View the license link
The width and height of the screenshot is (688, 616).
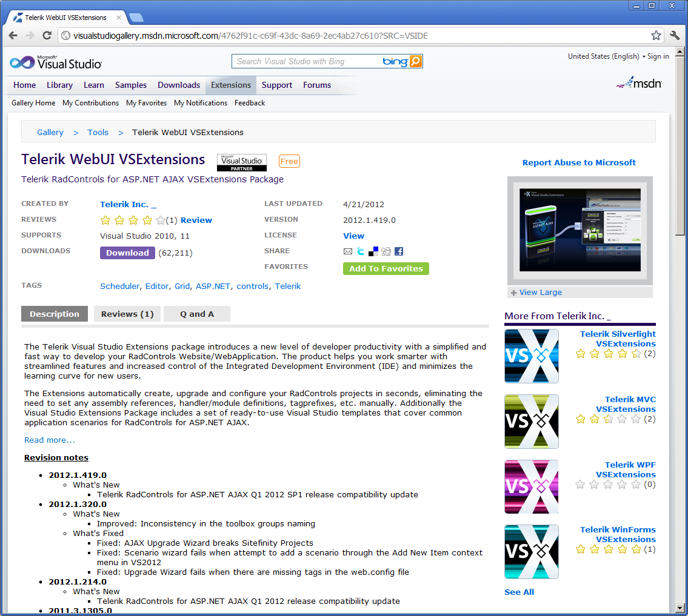pyautogui.click(x=353, y=236)
